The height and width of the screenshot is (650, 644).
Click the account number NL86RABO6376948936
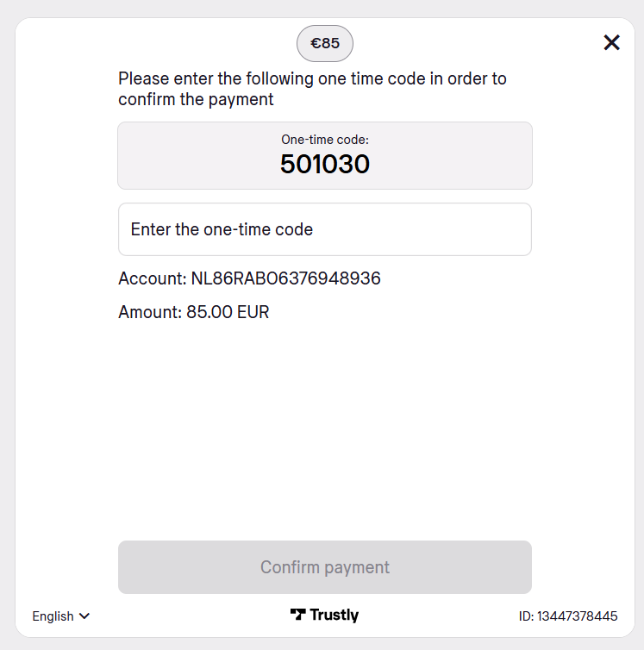pyautogui.click(x=285, y=278)
